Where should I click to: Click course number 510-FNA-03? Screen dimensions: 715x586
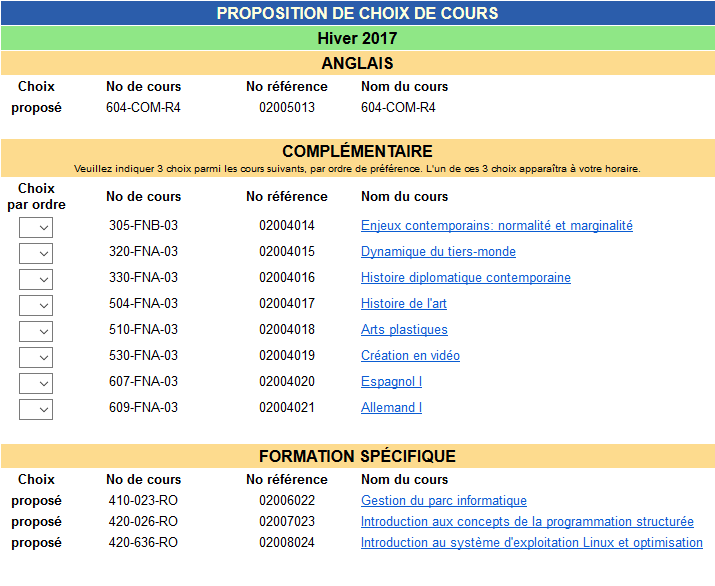(143, 330)
